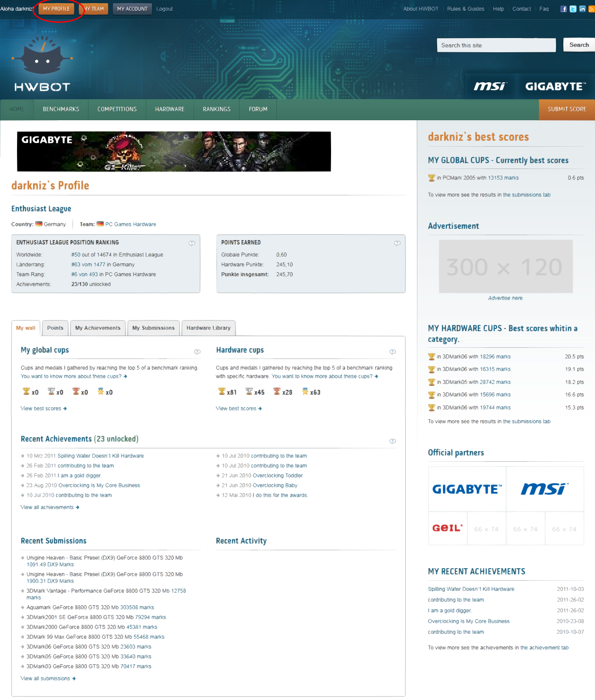Open GIGABYTE logo under Official partners
This screenshot has width=595, height=700.
467,489
